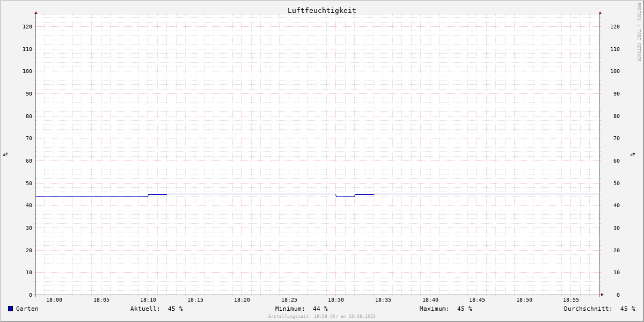Click the 60 label on the left axis
The image size is (644, 322).
click(29, 160)
